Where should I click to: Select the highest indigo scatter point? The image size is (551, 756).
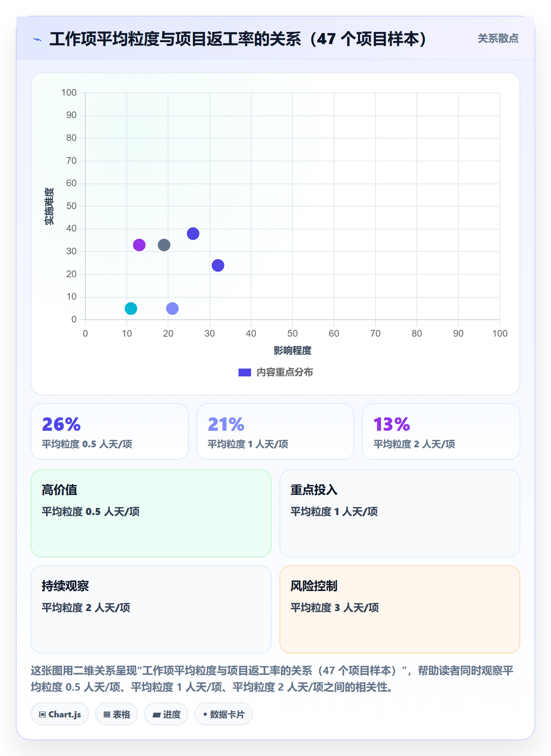point(193,233)
